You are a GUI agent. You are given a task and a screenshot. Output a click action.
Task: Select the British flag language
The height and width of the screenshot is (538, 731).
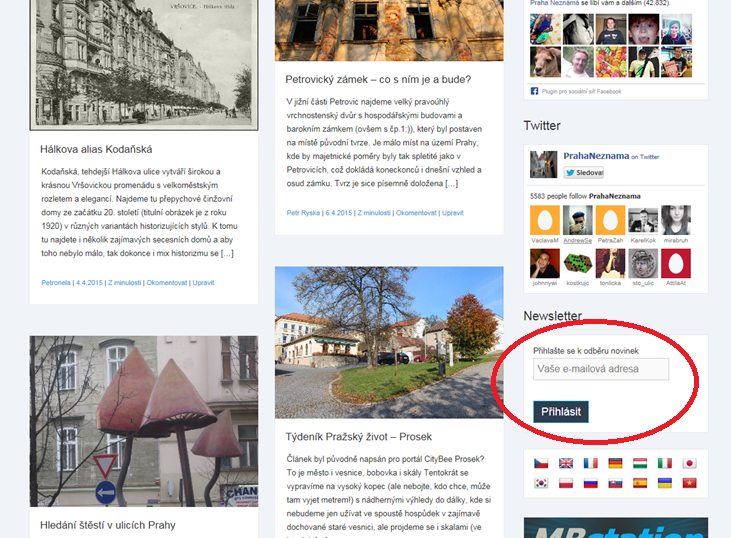[x=565, y=463]
